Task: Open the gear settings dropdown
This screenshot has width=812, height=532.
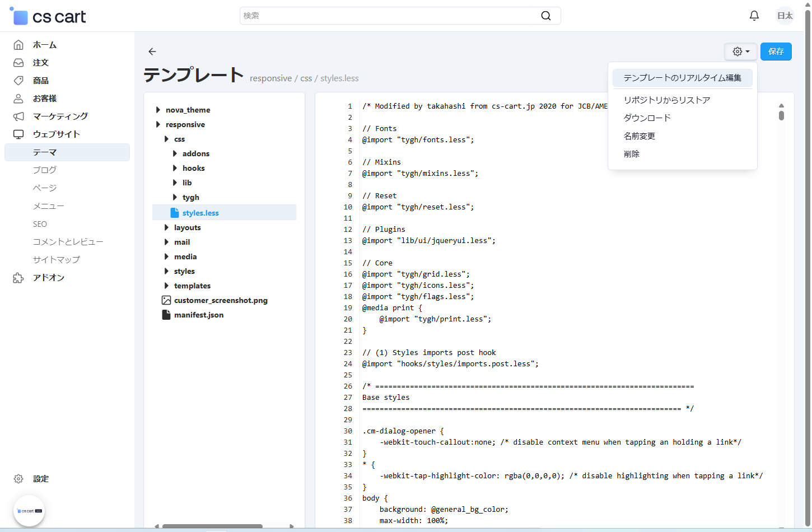Action: pos(740,52)
